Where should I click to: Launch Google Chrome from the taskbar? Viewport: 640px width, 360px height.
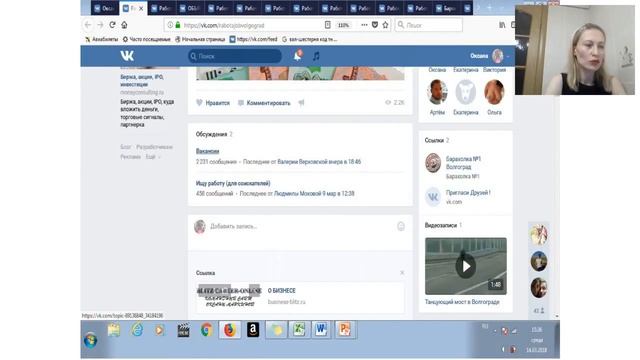tap(207, 330)
